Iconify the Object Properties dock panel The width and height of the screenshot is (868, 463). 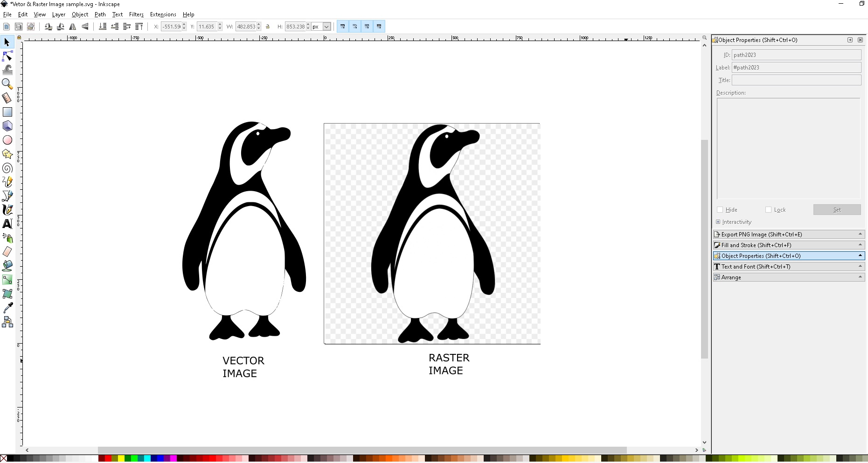[x=850, y=40]
